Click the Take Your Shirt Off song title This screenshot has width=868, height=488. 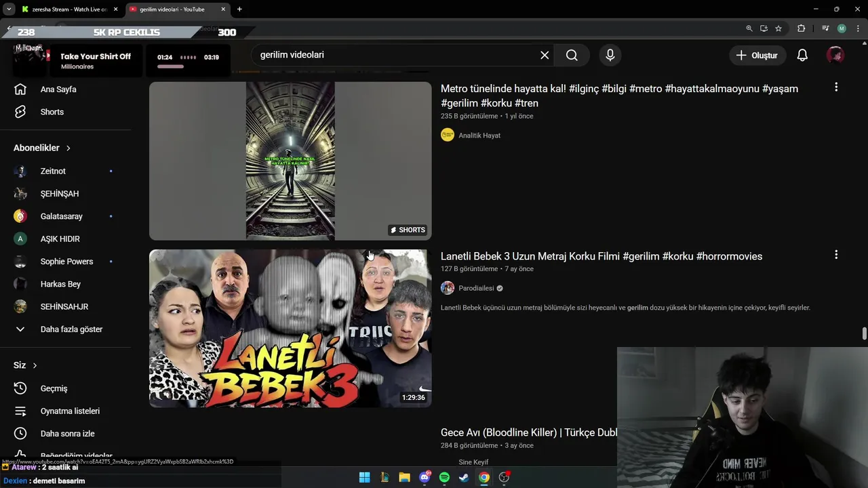pos(96,56)
